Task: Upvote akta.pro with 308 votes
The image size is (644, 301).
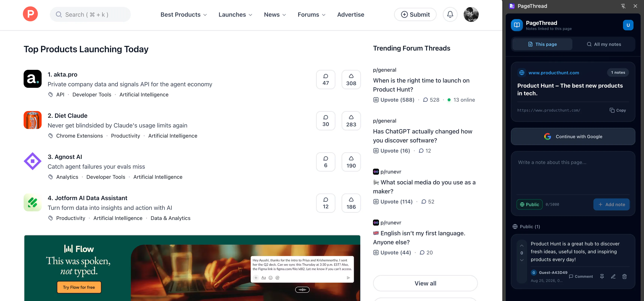Action: pos(351,79)
